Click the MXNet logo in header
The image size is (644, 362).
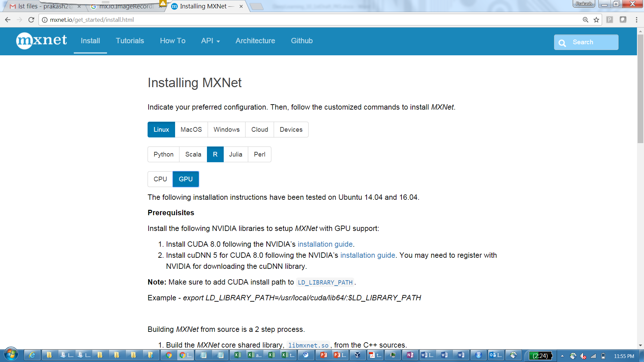coord(41,41)
